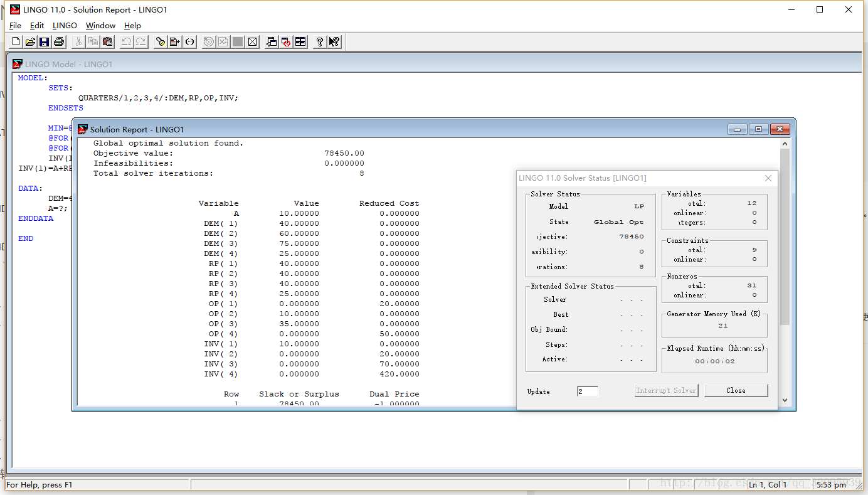Click the INV( 4) reduced cost 420.0000
Image resolution: width=868 pixels, height=495 pixels.
[x=399, y=374]
